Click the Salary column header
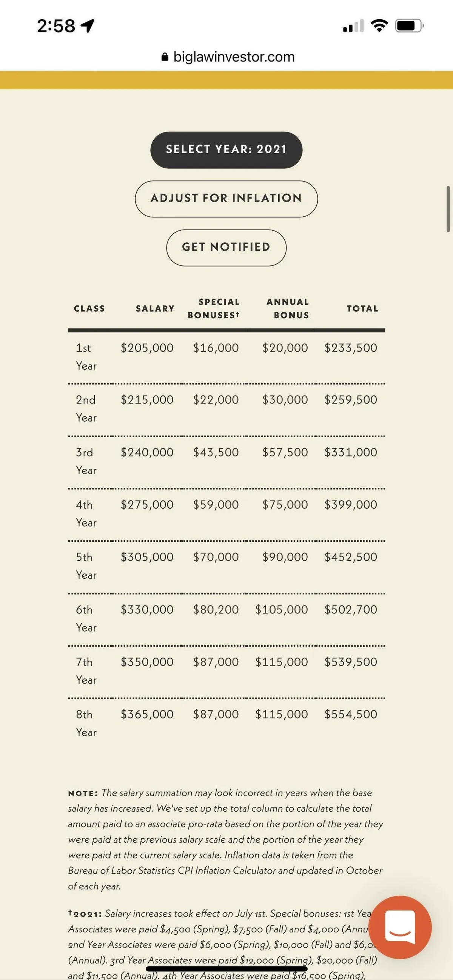Screen dimensions: 453x980 [155, 308]
